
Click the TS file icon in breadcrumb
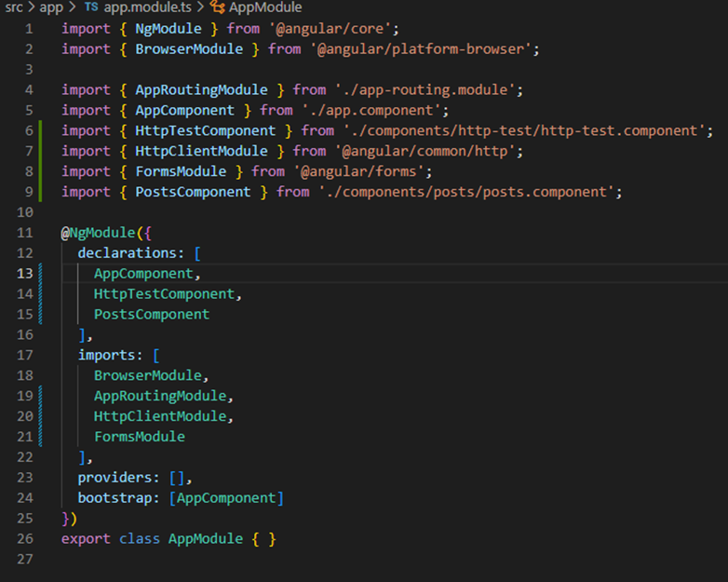90,7
